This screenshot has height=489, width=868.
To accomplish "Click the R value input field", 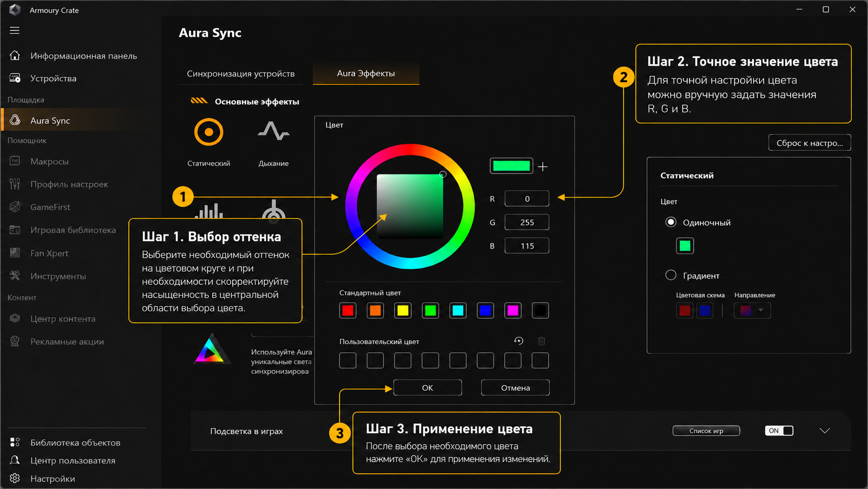I will [x=527, y=199].
